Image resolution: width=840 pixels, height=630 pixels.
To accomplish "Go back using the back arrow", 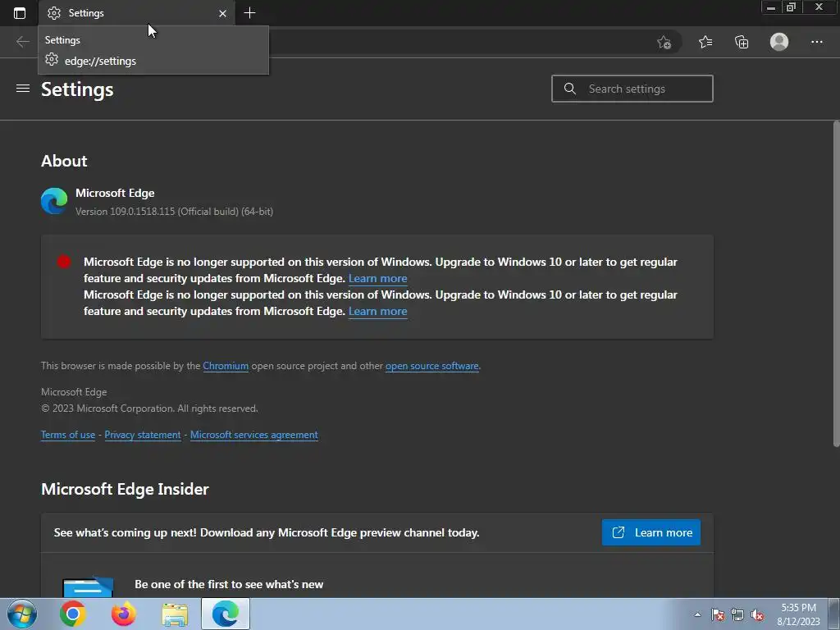I will (x=22, y=42).
